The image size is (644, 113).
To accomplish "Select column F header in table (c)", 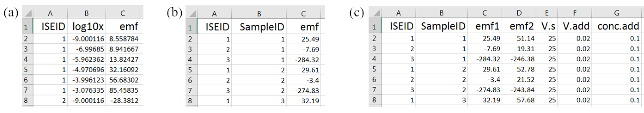I will [574, 13].
